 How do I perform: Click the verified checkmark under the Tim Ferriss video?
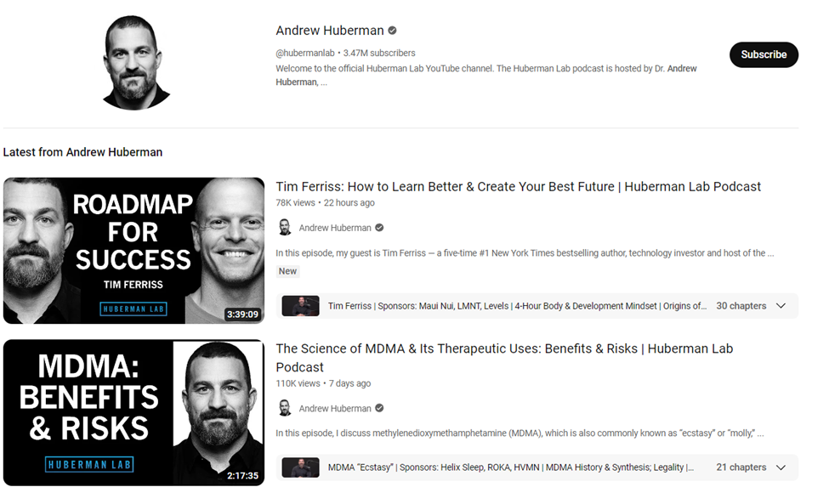pyautogui.click(x=379, y=228)
